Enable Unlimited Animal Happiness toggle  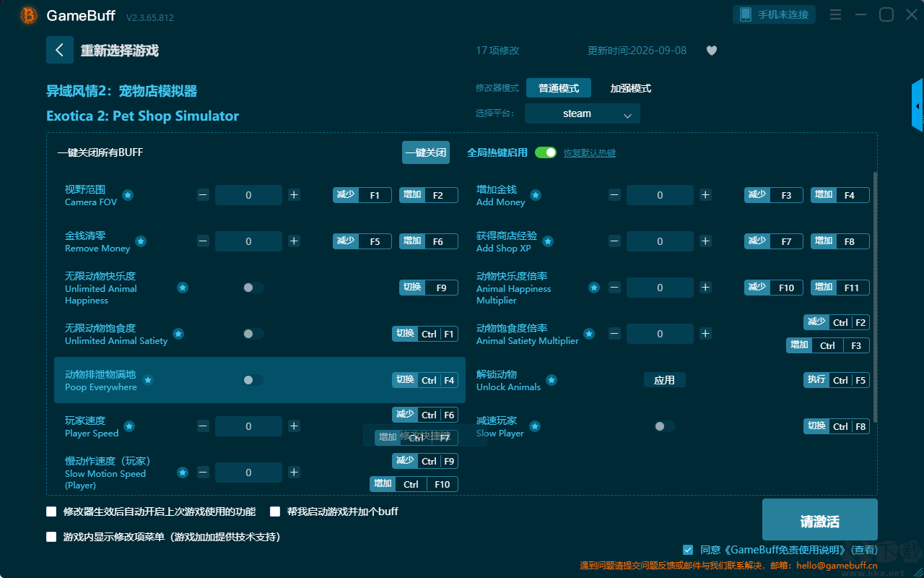pyautogui.click(x=253, y=288)
